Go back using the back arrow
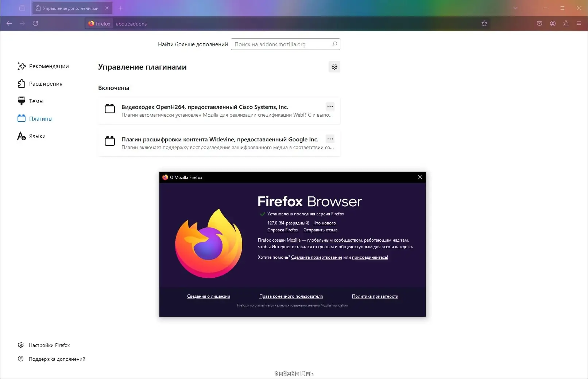The width and height of the screenshot is (588, 379). [9, 23]
